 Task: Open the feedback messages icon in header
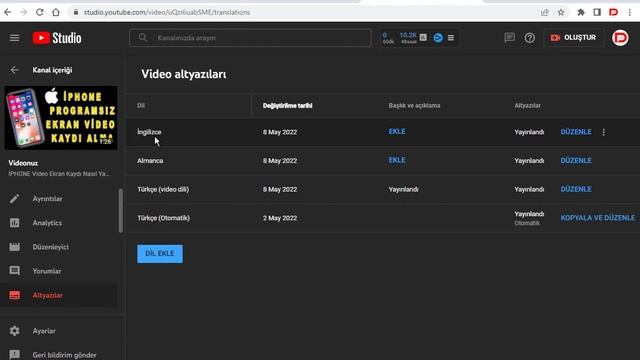click(509, 38)
